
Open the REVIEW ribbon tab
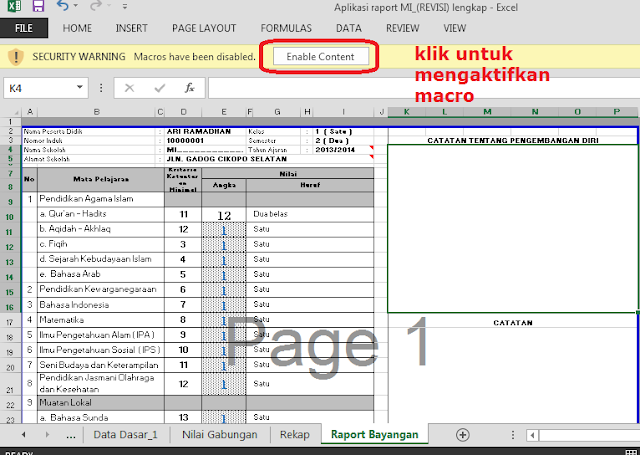click(402, 28)
